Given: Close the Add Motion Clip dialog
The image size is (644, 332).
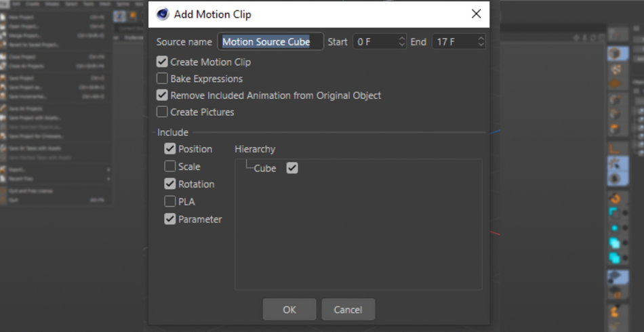Looking at the screenshot, I should coord(476,14).
